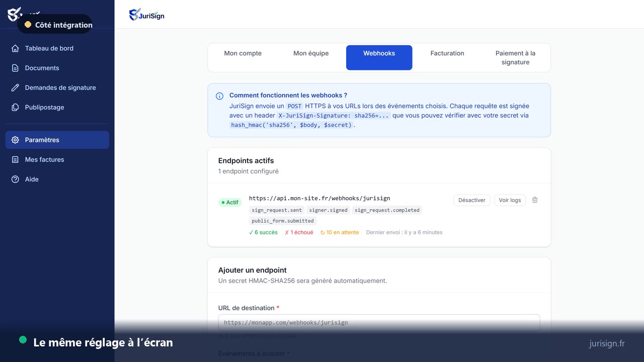Click the Documents file icon
Viewport: 644px width, 362px height.
click(15, 68)
